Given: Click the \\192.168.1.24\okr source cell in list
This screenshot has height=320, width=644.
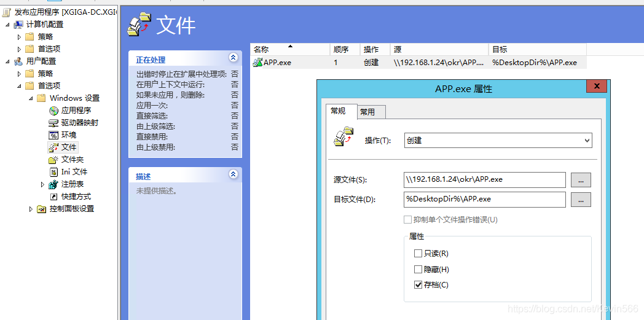Looking at the screenshot, I should pos(439,63).
